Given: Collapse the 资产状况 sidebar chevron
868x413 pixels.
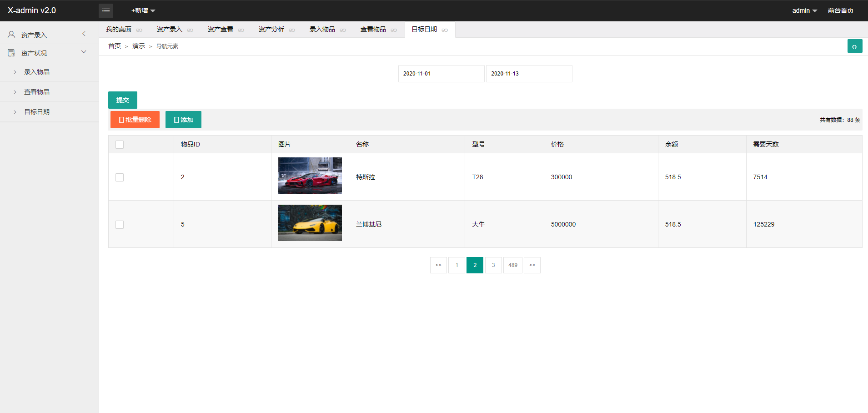Looking at the screenshot, I should 84,52.
